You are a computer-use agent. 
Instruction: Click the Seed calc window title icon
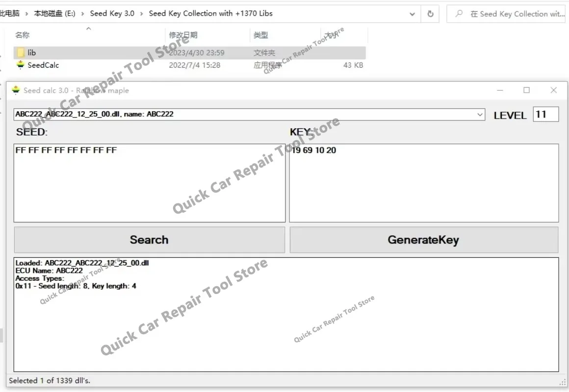[x=16, y=90]
